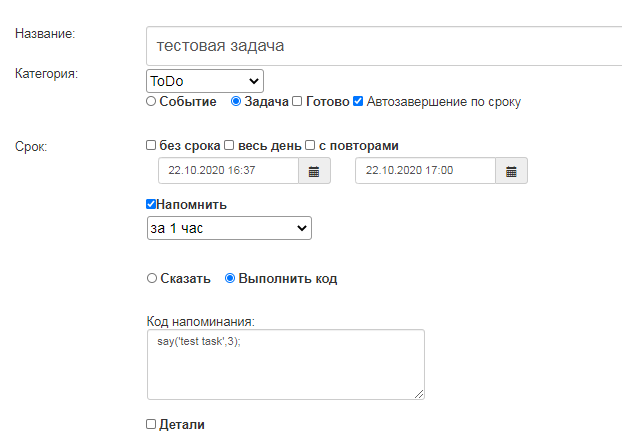This screenshot has width=622, height=445.
Task: Open calendar picker for start date
Action: (313, 171)
